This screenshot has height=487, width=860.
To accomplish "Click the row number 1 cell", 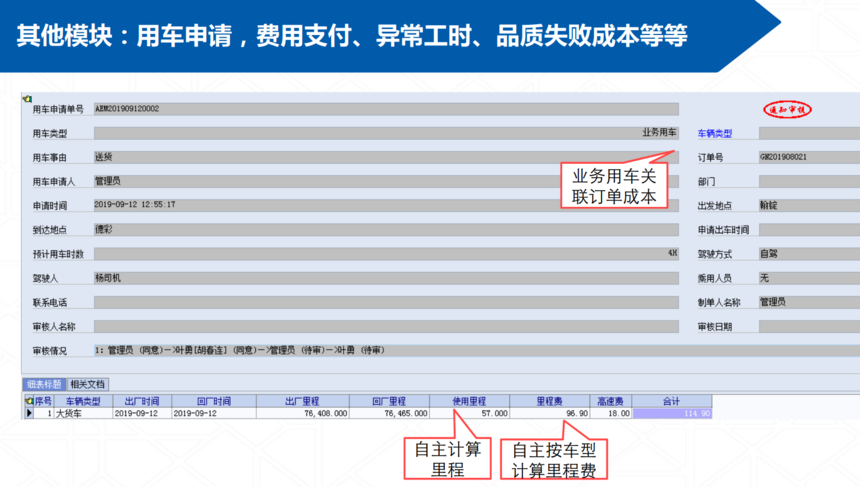I will (44, 414).
